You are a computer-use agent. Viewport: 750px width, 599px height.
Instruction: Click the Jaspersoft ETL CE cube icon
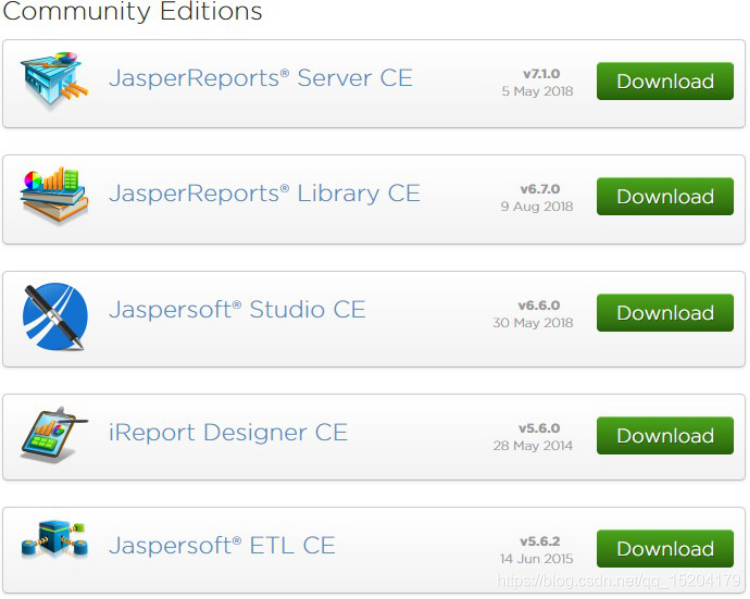tap(55, 541)
